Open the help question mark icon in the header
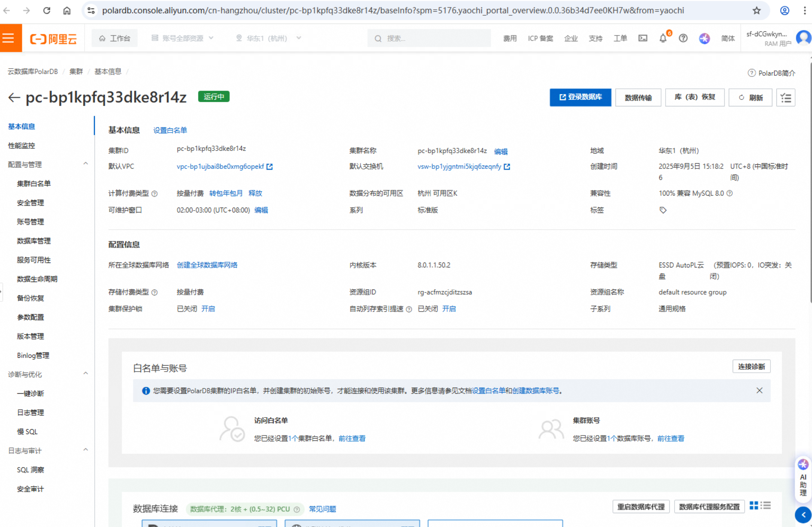Image resolution: width=812 pixels, height=527 pixels. 683,38
